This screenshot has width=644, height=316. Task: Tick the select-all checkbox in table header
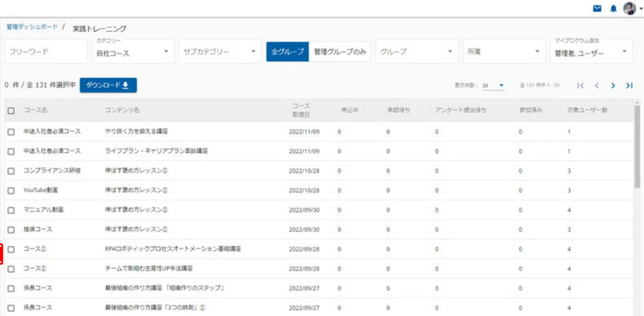(x=11, y=111)
